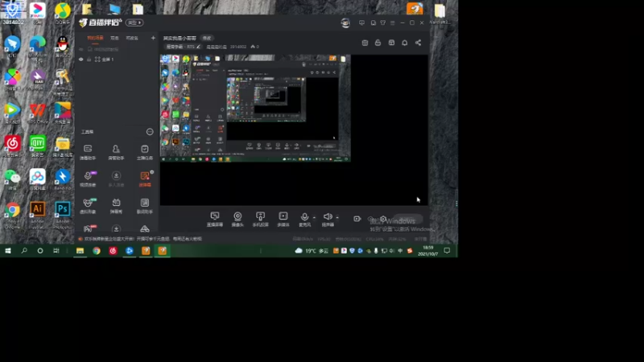Open Adobe Illustrator desktop shortcut
644x362 pixels.
click(x=37, y=214)
